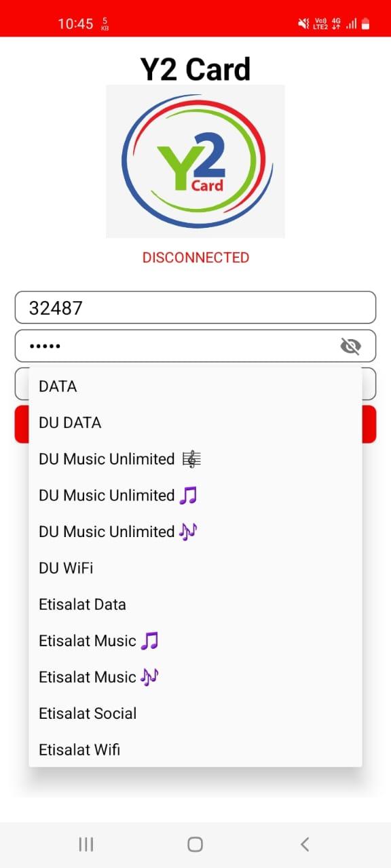Tap the DISCONNECTED status label
The width and height of the screenshot is (391, 868).
(195, 258)
